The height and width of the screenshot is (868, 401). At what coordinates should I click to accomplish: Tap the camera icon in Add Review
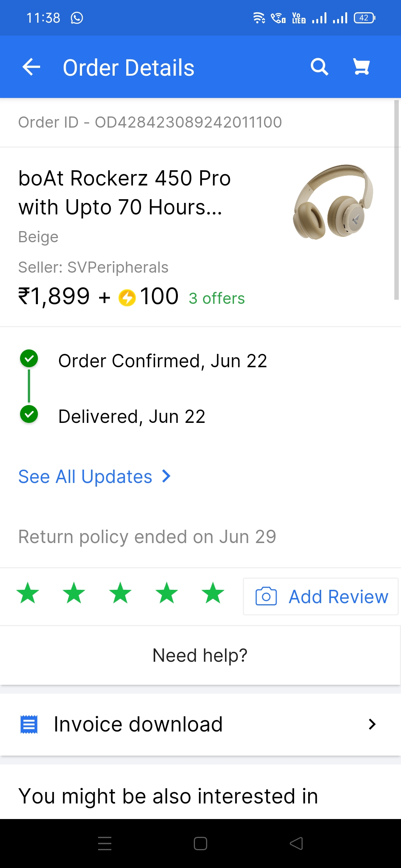[x=266, y=596]
